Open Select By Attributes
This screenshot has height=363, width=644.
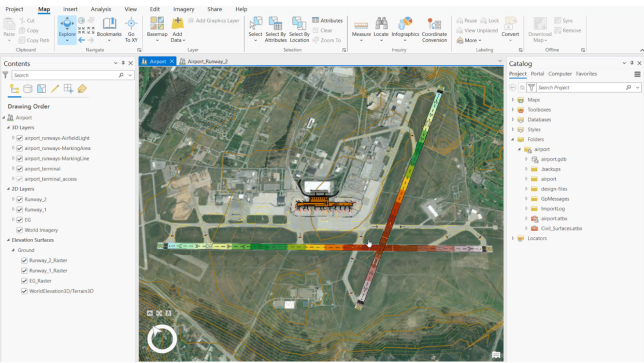(x=276, y=29)
